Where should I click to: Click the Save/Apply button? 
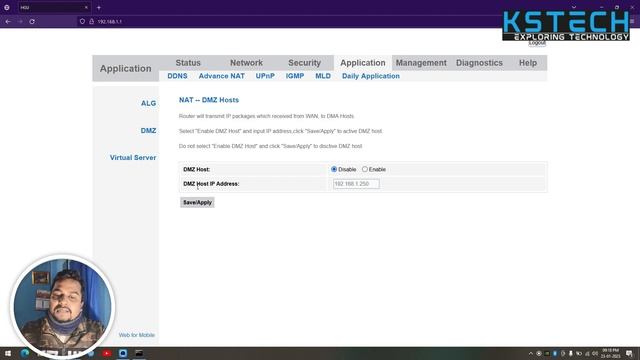tap(197, 202)
